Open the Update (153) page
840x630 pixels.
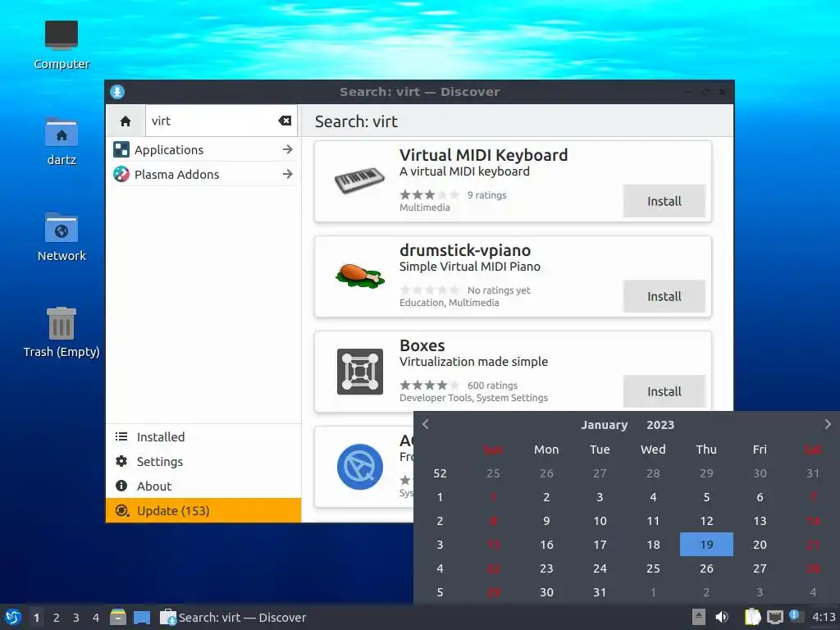coord(203,510)
